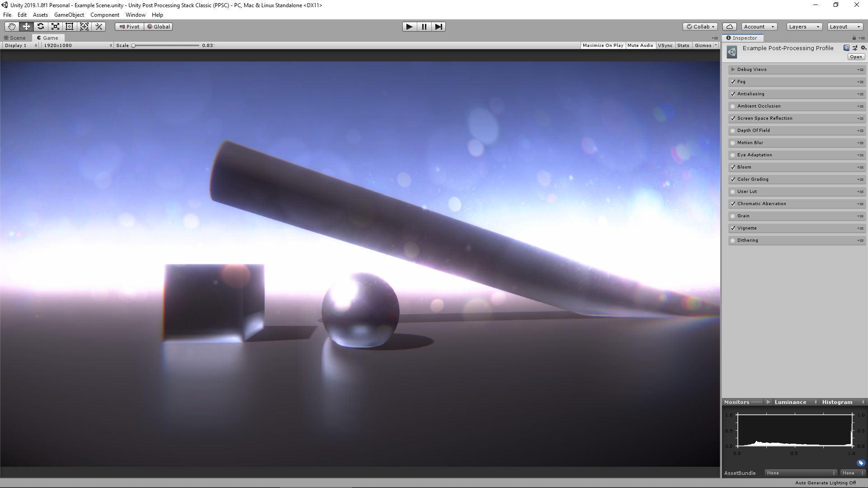Open the Layers dropdown
This screenshot has height=488, width=868.
(x=804, y=27)
